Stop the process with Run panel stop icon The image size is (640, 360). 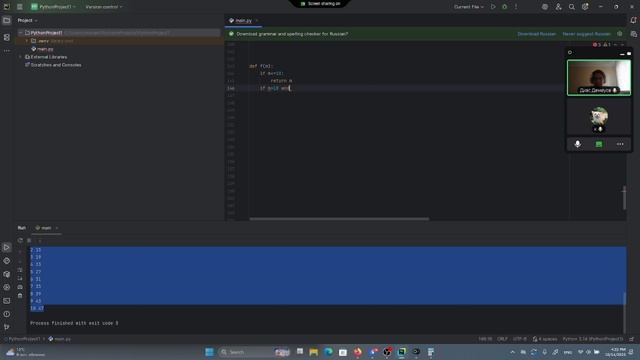(29, 240)
